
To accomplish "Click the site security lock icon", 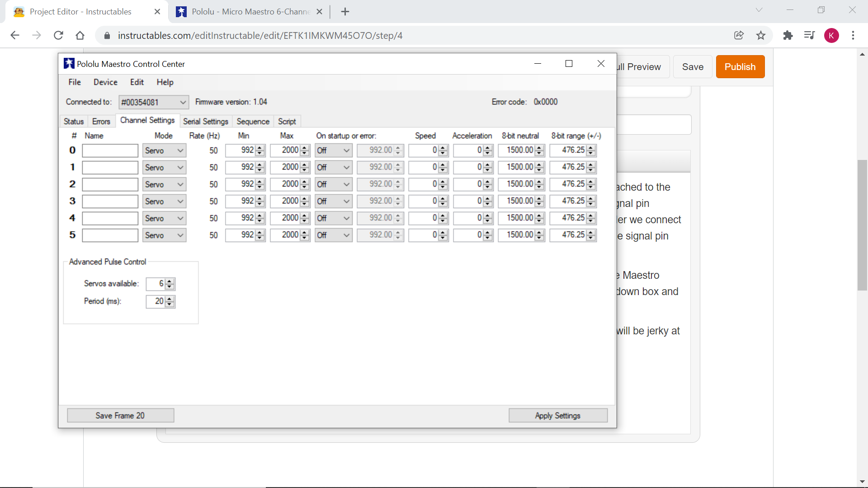I will (x=107, y=35).
